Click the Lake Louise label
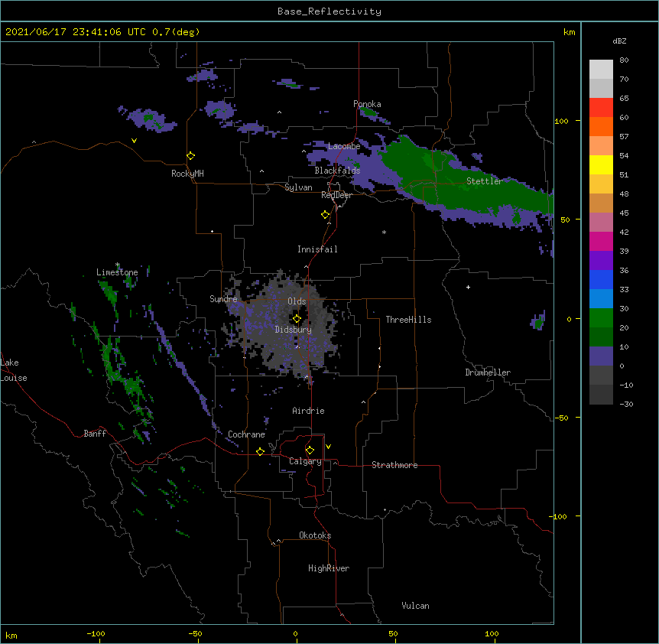The image size is (659, 644). coord(14,370)
